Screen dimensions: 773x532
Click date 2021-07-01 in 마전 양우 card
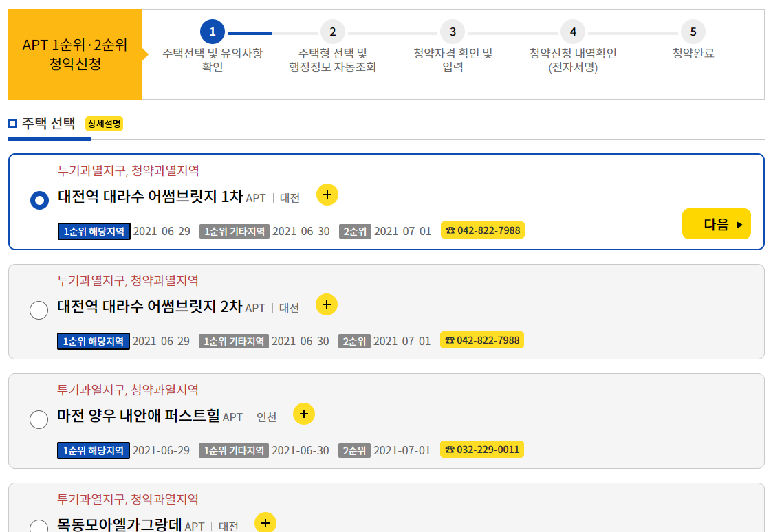pyautogui.click(x=402, y=450)
